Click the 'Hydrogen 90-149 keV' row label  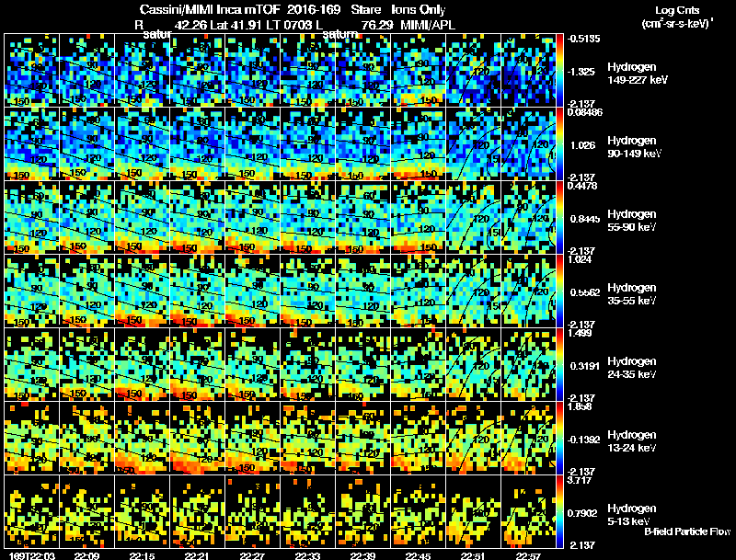635,147
